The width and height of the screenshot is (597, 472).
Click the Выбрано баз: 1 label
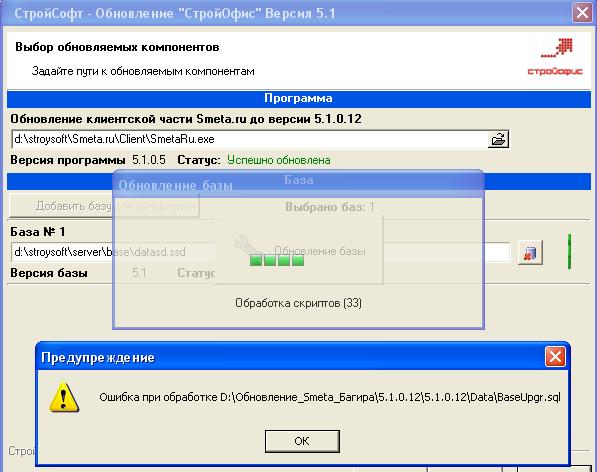[330, 207]
